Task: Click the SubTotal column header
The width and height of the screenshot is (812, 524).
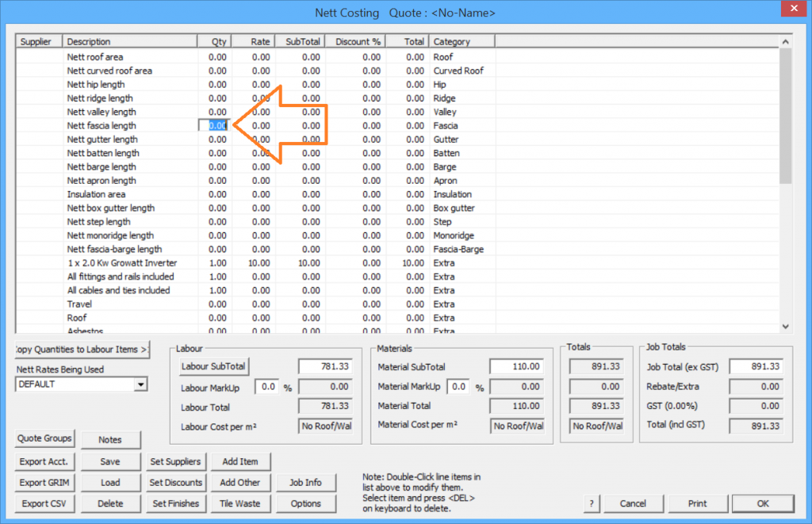Action: point(300,41)
